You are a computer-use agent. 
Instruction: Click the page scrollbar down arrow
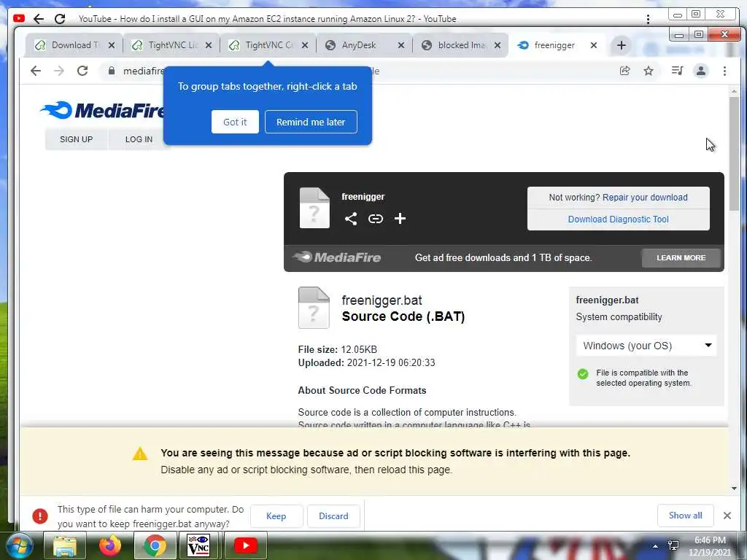pyautogui.click(x=734, y=488)
